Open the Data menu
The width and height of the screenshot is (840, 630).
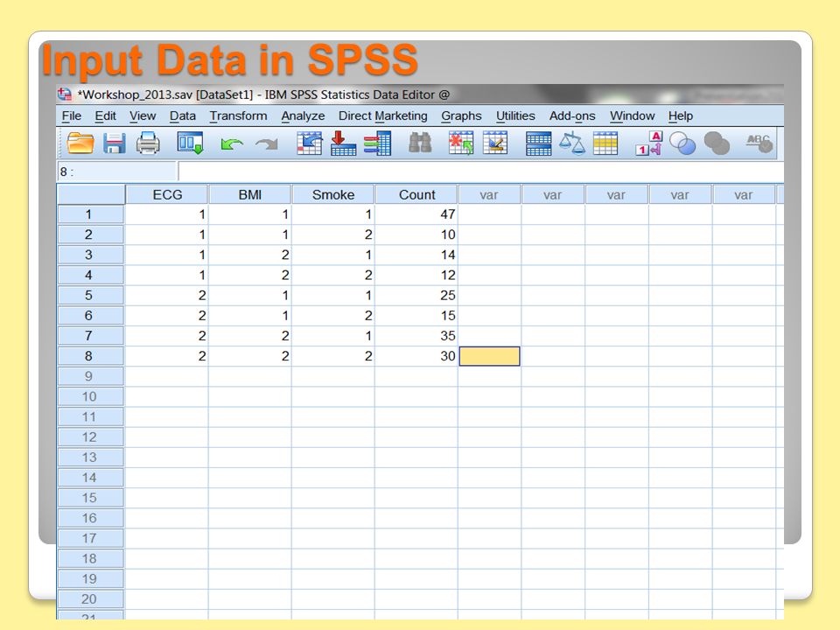click(183, 115)
